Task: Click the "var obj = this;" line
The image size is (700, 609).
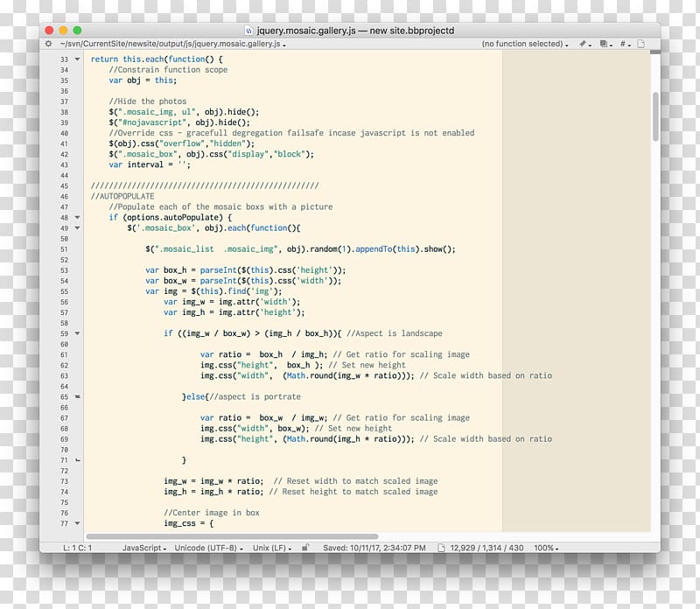Action: [x=143, y=80]
